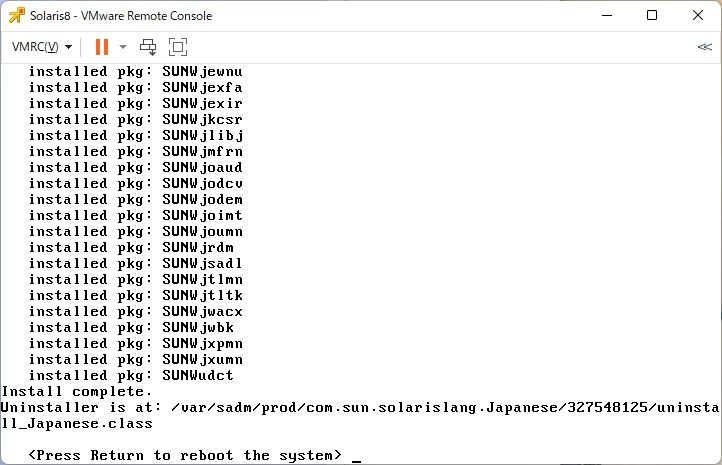Click the SUNWjtlmn package line
The width and height of the screenshot is (722, 465).
coord(135,279)
